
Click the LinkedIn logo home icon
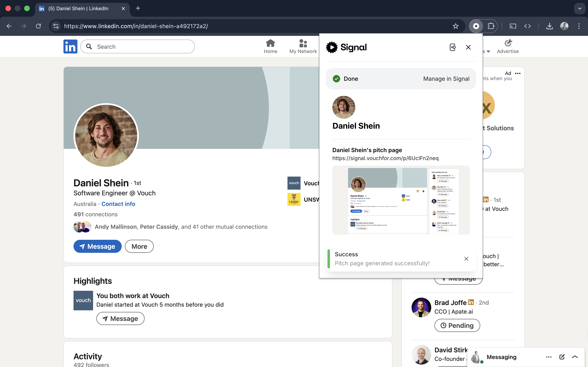coord(70,46)
